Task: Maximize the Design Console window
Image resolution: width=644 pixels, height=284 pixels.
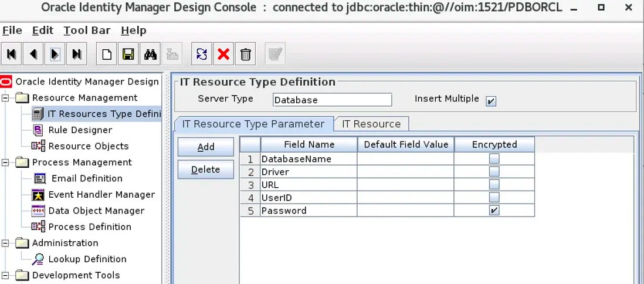Action: click(601, 7)
